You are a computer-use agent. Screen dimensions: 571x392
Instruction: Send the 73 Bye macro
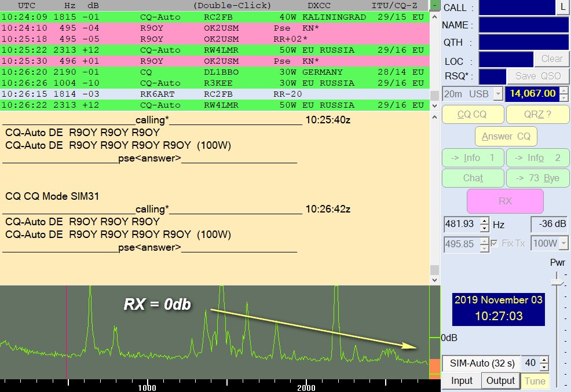point(537,178)
